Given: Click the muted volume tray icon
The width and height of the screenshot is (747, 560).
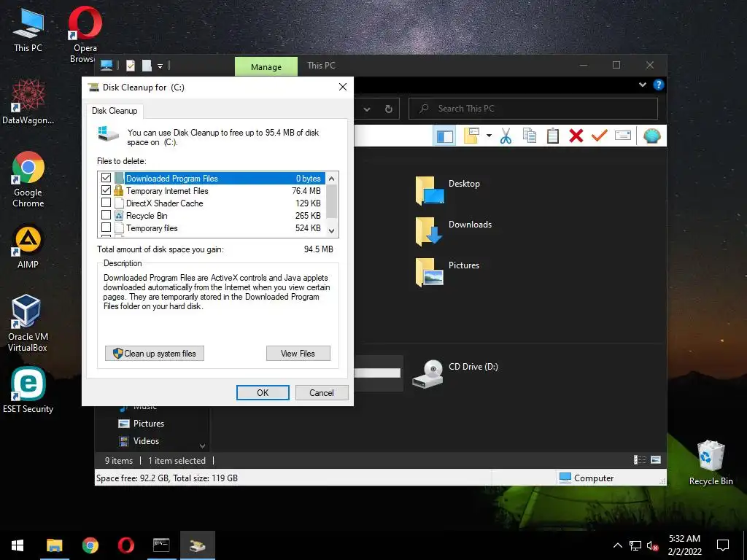Looking at the screenshot, I should tap(652, 545).
